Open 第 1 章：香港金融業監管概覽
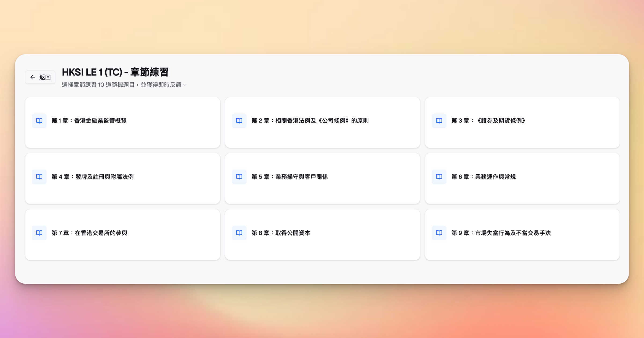Screen dimensions: 644x338 [123, 123]
